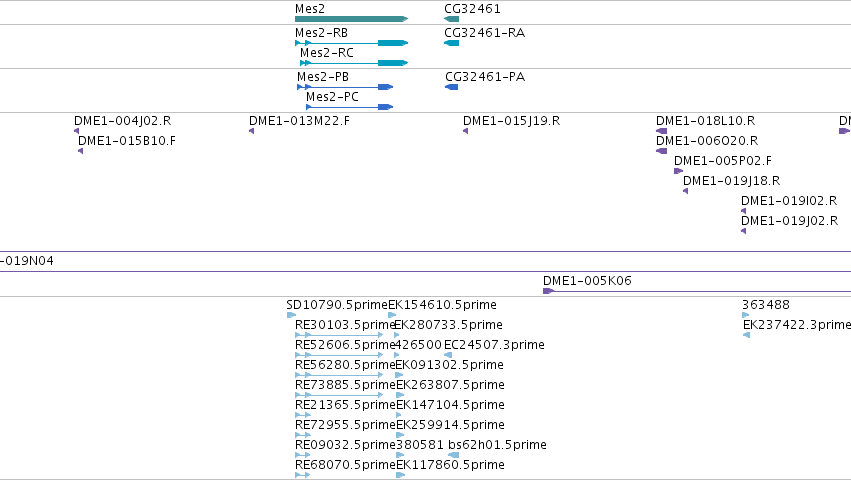This screenshot has width=851, height=480.
Task: Select the Mes2-RB transcript glyph
Action: coord(351,43)
